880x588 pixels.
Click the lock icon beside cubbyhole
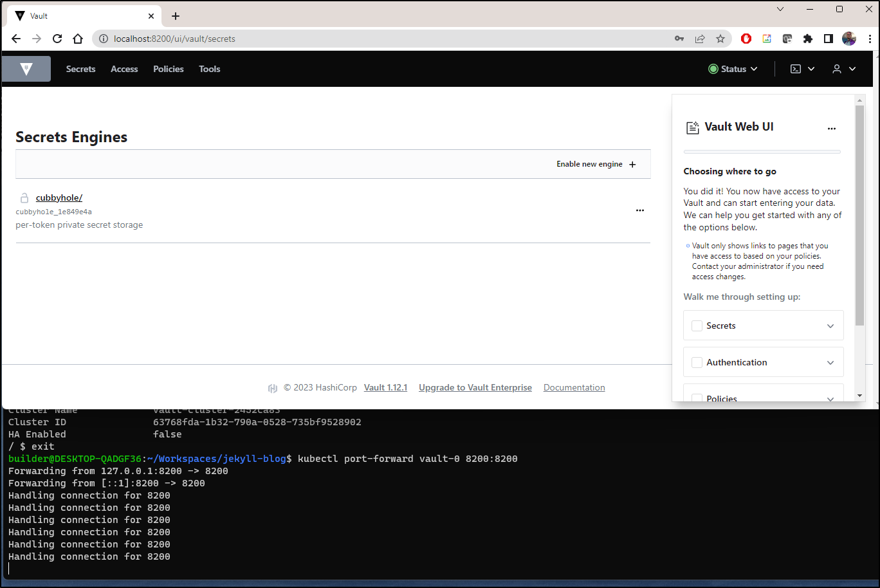(x=24, y=198)
